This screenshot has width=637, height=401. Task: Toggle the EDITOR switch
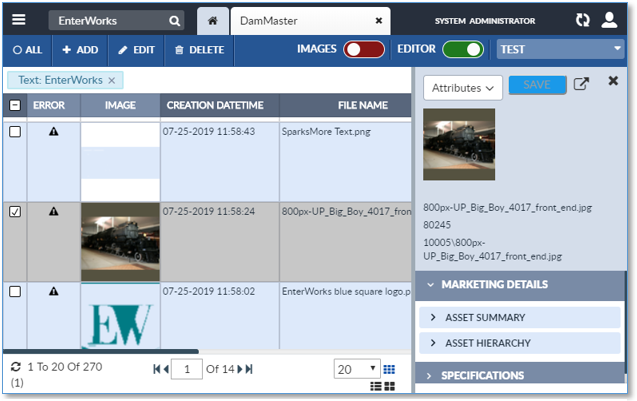[x=462, y=49]
